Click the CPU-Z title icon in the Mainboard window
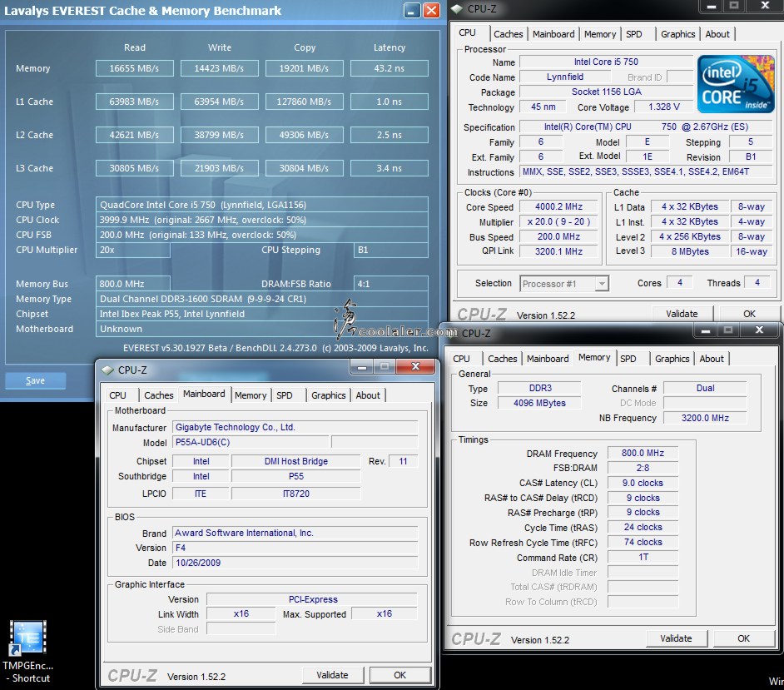This screenshot has width=784, height=690. click(107, 370)
